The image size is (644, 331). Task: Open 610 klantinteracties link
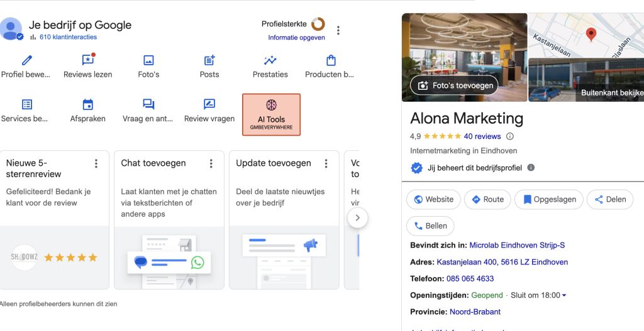68,37
